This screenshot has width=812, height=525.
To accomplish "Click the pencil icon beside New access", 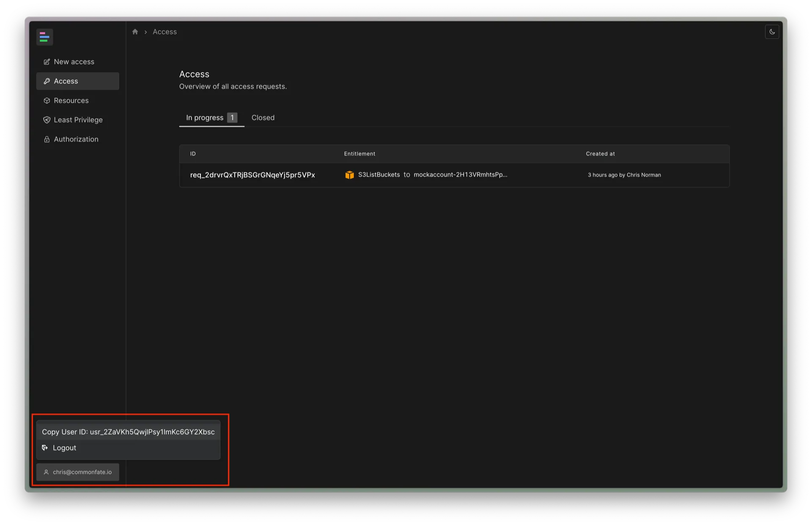I will pyautogui.click(x=47, y=62).
